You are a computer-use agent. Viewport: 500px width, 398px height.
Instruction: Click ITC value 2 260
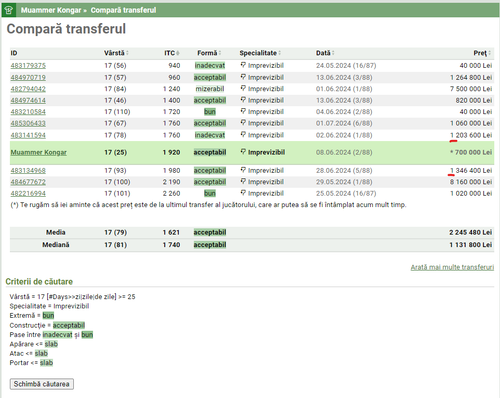[x=171, y=193]
